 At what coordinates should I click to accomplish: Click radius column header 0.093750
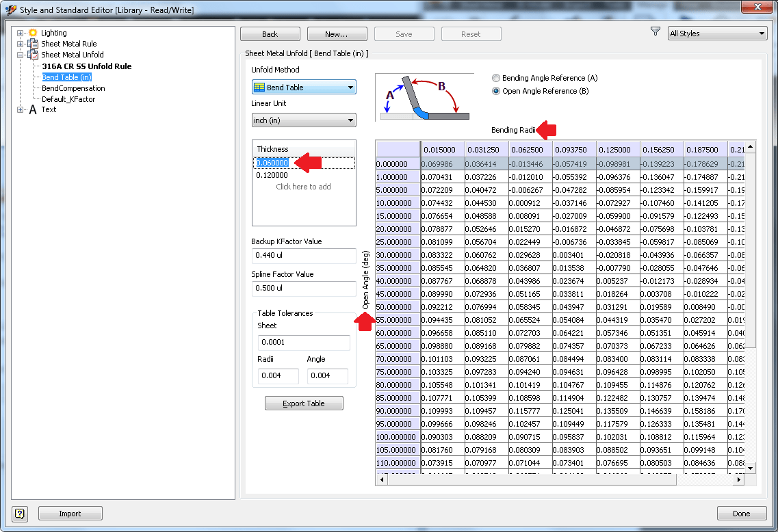pos(574,149)
